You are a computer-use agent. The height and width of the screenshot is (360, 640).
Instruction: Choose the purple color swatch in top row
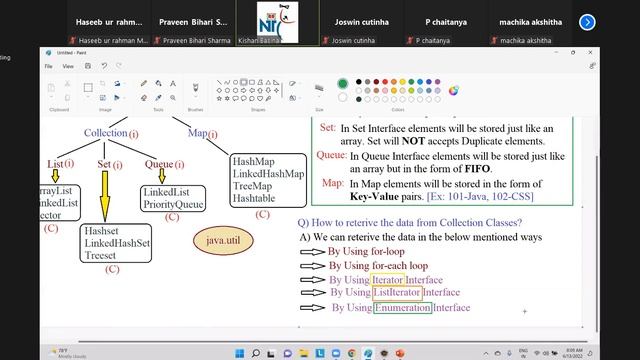(x=438, y=82)
